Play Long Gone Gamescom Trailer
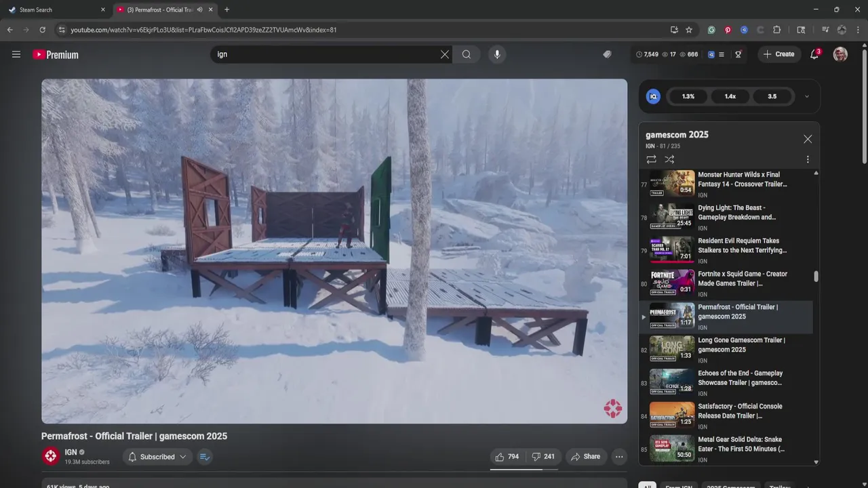Screen dimensions: 868x488 pos(726,350)
